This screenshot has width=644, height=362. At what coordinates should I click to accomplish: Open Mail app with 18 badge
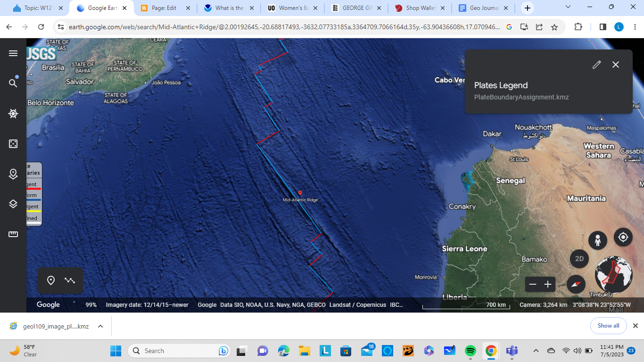click(x=367, y=351)
